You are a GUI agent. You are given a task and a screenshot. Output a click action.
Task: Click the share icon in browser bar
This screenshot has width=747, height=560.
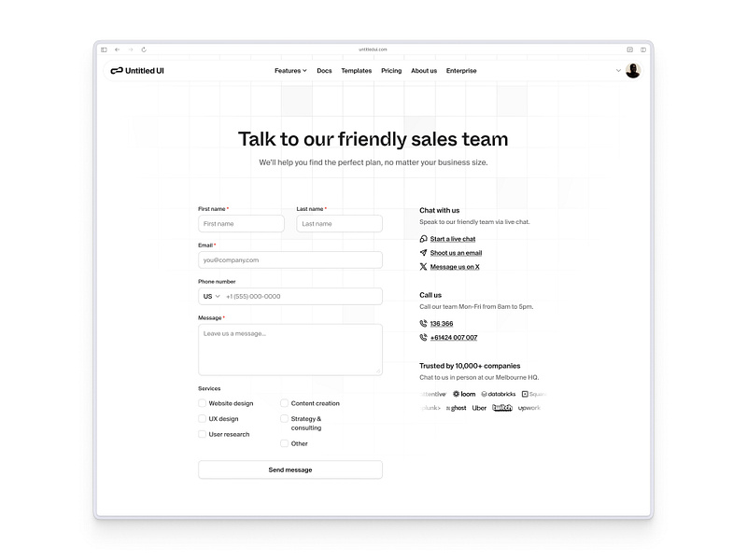[629, 49]
